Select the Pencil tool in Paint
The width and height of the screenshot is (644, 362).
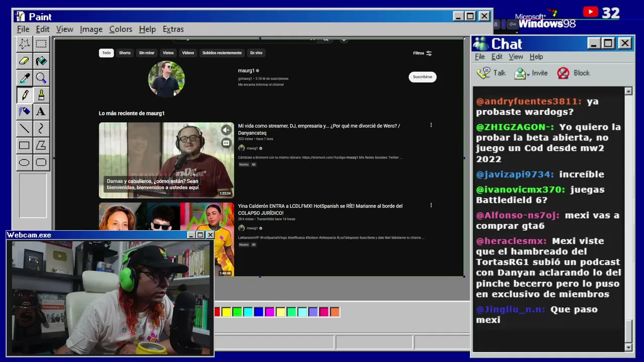24,95
